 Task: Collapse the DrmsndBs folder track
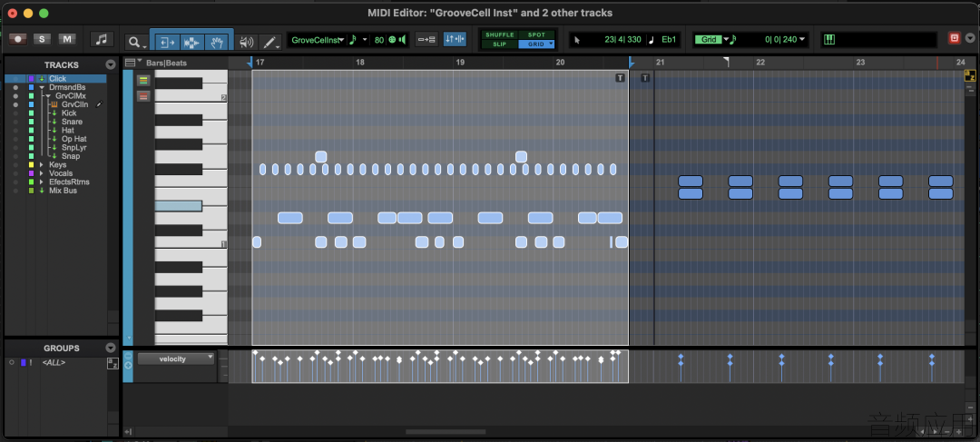[x=42, y=87]
